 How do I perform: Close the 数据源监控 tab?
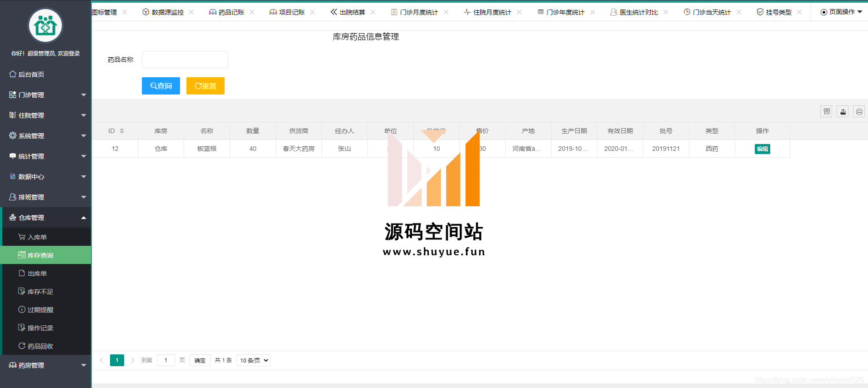(191, 12)
